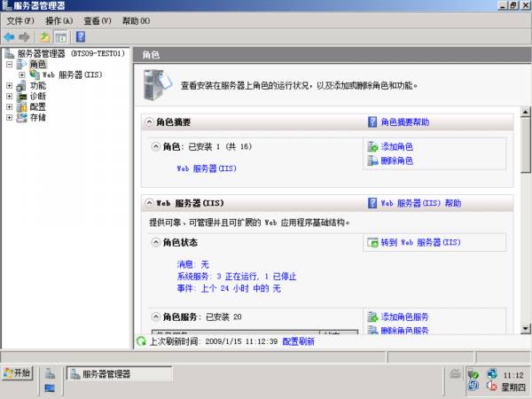Click the network tray icon with globe
Screen dimensions: 532x399
click(491, 374)
